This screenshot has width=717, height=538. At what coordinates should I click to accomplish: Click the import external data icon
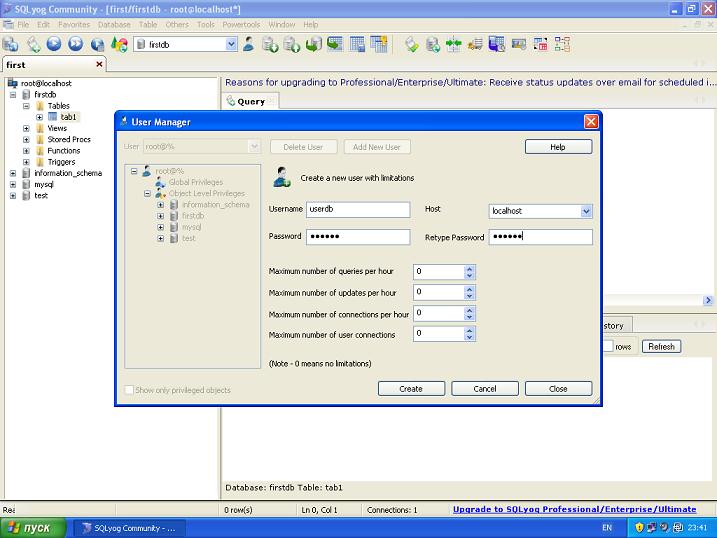click(x=270, y=44)
